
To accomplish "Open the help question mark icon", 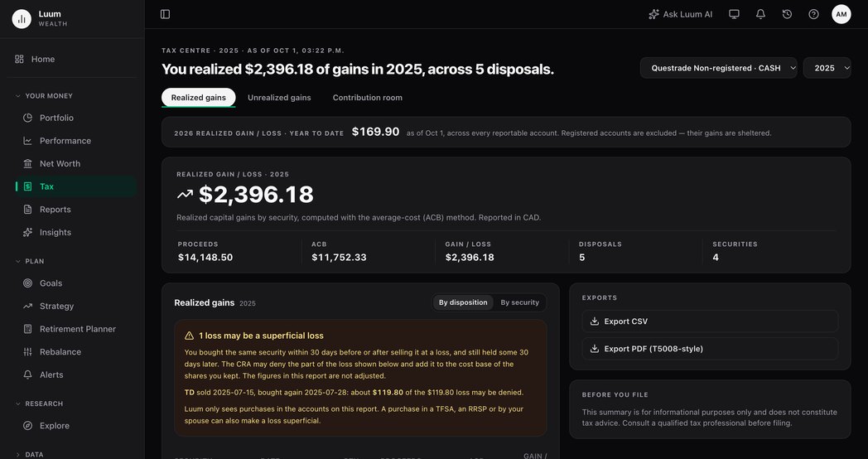I will [813, 14].
